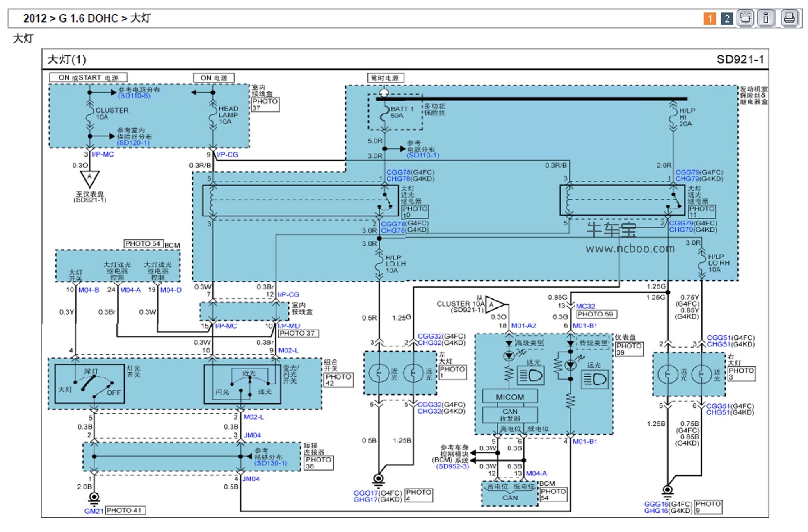Screen dimensions: 808x532
Task: Click the I/P-MC label at pin 3
Action: pos(103,155)
